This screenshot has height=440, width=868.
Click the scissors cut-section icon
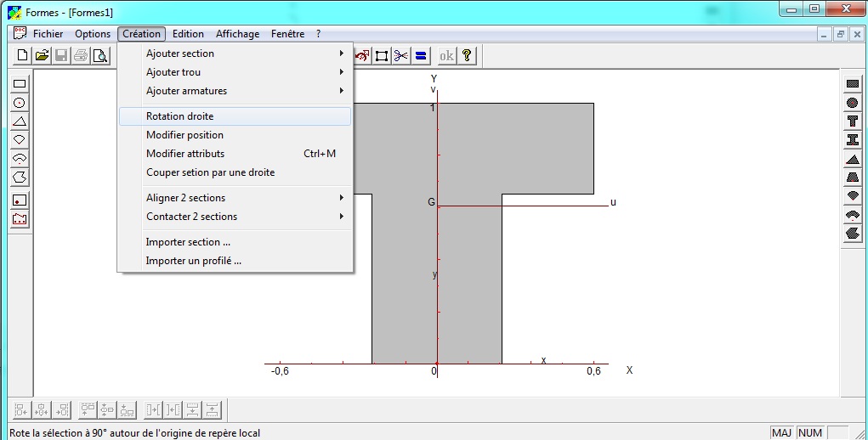[x=400, y=55]
